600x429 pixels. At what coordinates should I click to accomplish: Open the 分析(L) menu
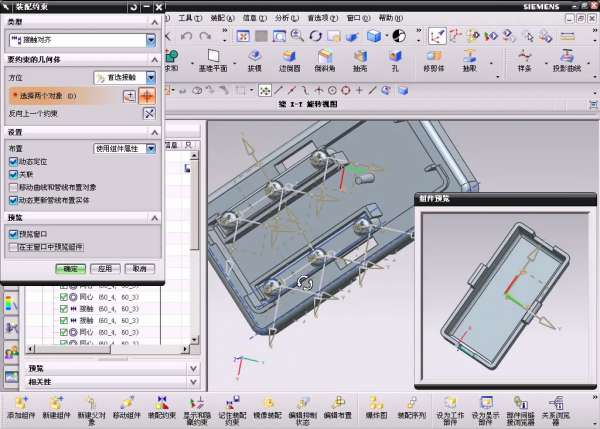287,18
